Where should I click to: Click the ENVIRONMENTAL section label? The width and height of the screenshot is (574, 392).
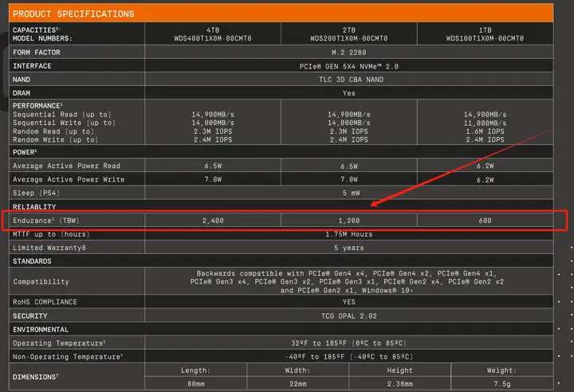(x=41, y=329)
